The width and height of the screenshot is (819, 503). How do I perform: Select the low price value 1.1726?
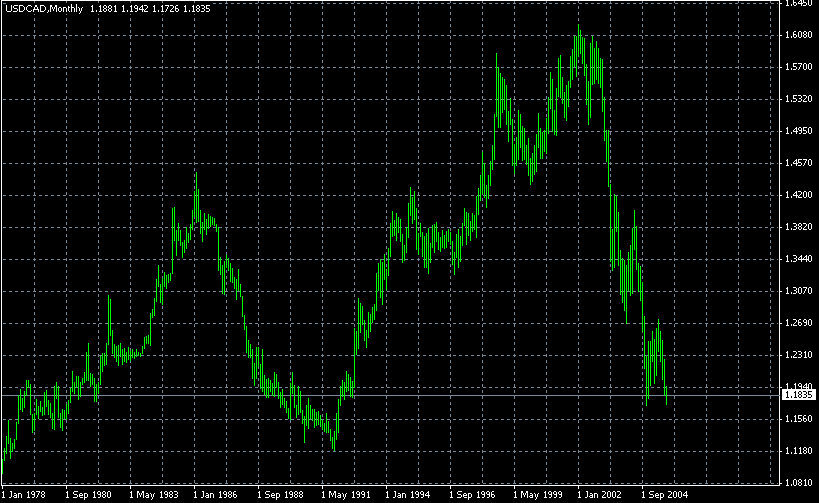pos(166,9)
